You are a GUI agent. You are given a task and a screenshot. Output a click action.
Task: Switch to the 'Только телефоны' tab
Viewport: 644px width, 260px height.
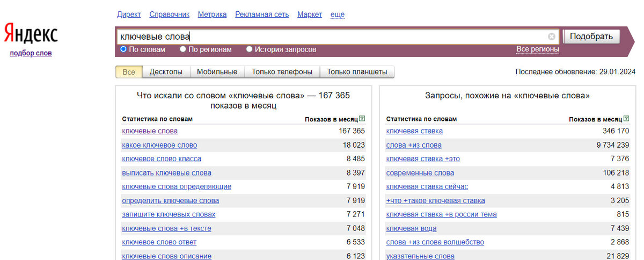pos(282,71)
